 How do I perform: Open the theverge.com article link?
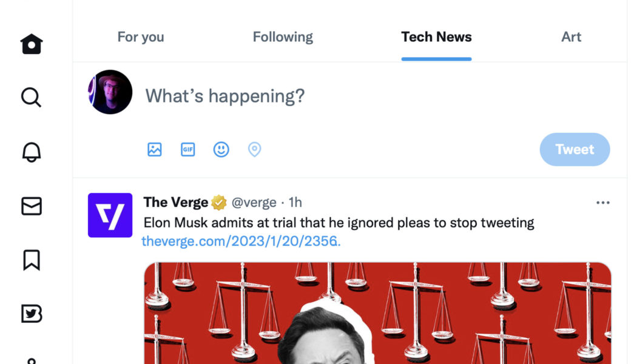pos(241,240)
